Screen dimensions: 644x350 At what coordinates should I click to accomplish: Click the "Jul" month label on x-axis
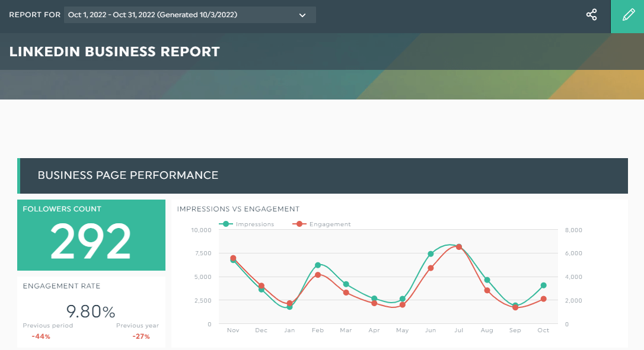coord(459,330)
